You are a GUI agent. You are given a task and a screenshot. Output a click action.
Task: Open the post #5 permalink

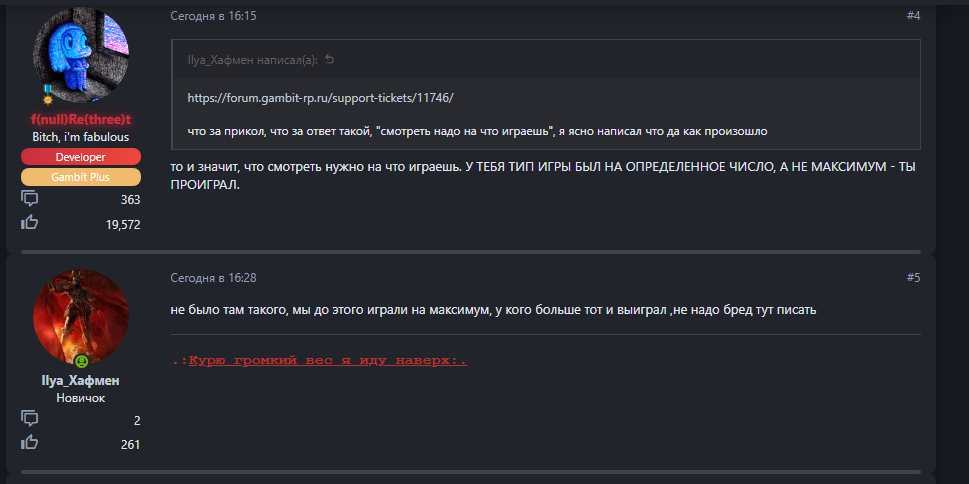click(x=913, y=277)
